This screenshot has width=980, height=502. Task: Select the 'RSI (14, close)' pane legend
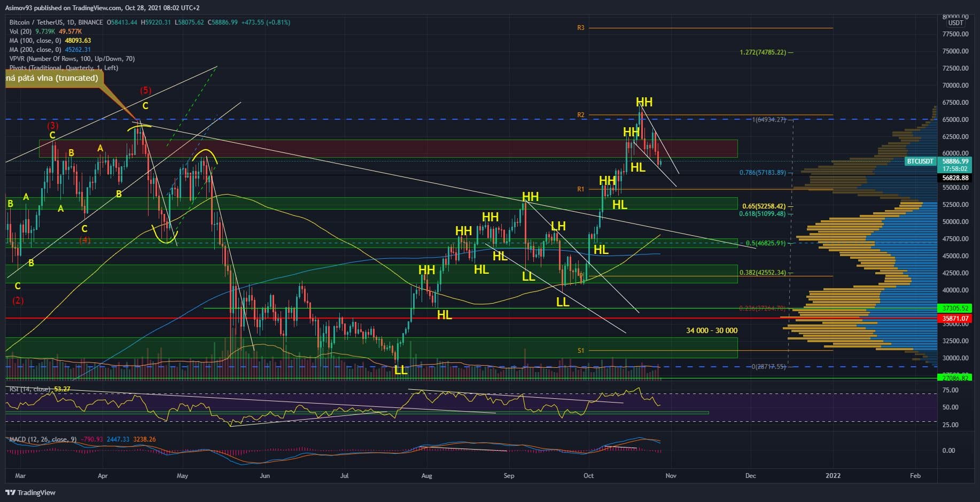tap(30, 389)
